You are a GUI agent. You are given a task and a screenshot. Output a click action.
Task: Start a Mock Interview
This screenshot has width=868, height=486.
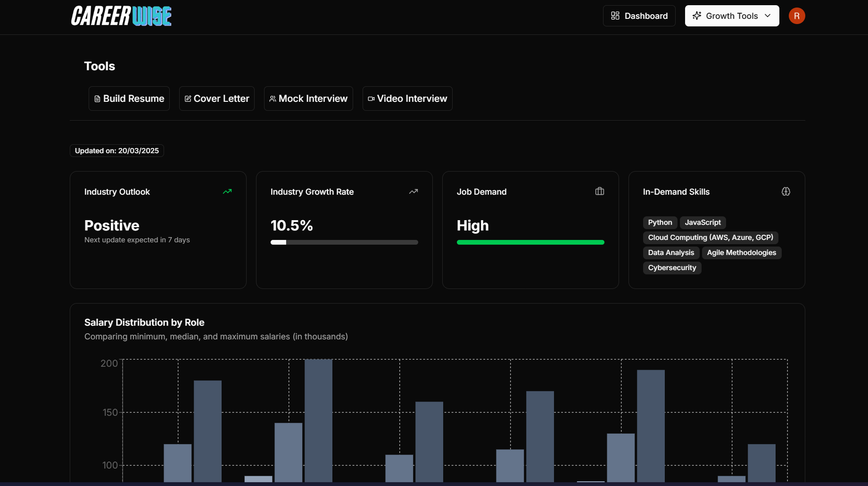308,99
